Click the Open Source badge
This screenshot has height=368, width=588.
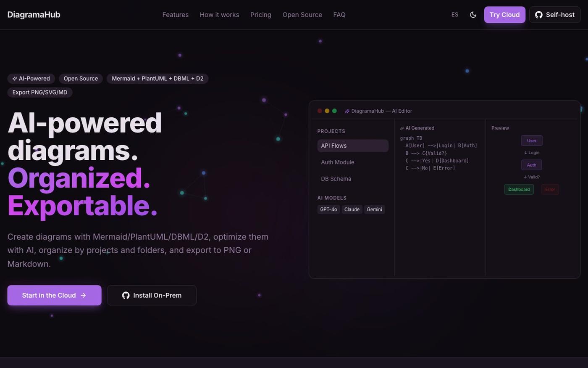pos(81,79)
